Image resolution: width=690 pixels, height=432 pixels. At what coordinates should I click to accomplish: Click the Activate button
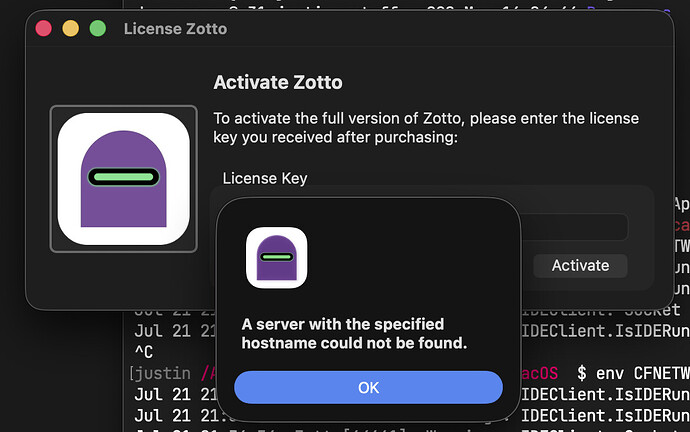580,266
